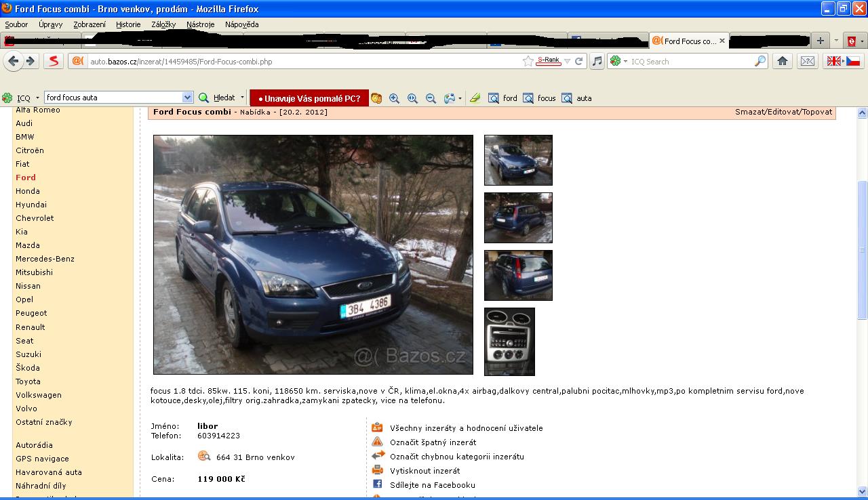Screen dimensions: 868x500
Task: Click the printer icon for Vytisknout inzerát
Action: [378, 470]
